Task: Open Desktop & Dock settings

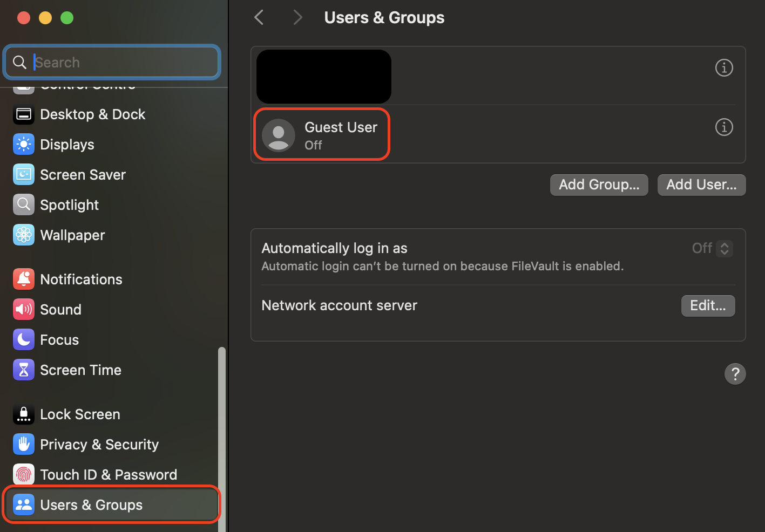Action: click(92, 114)
